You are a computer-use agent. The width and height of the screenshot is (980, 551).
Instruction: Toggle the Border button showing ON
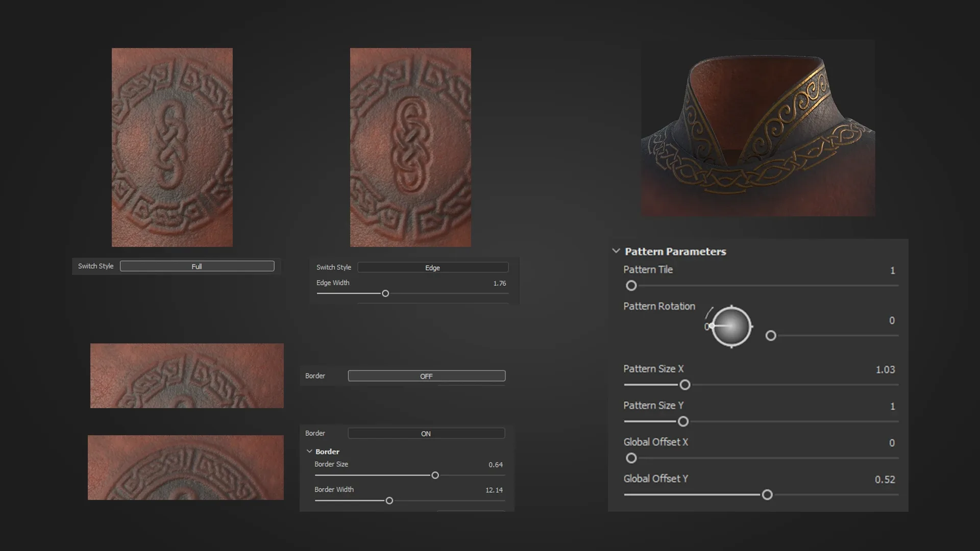click(426, 434)
